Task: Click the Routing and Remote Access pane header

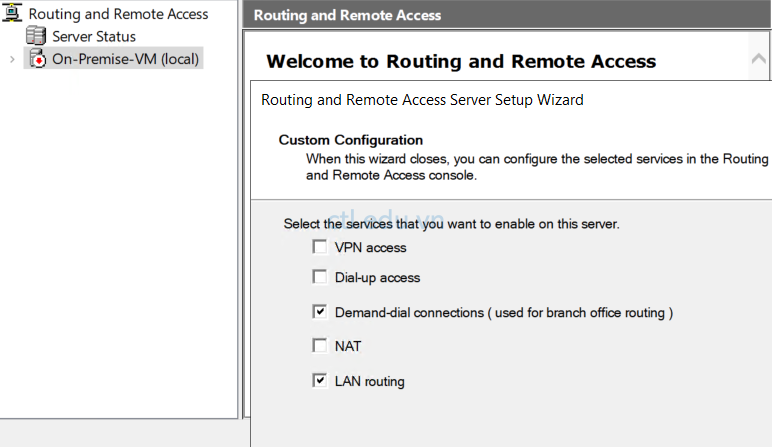Action: [x=507, y=15]
